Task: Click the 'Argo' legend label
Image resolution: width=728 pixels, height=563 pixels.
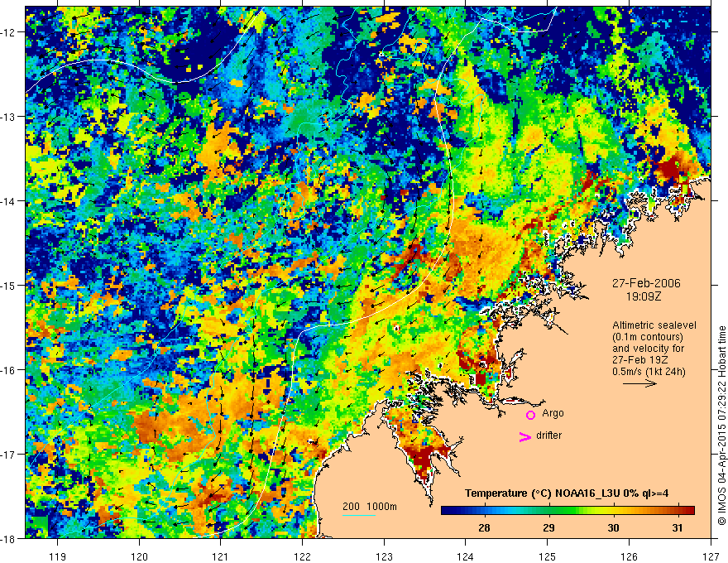Action: [553, 413]
